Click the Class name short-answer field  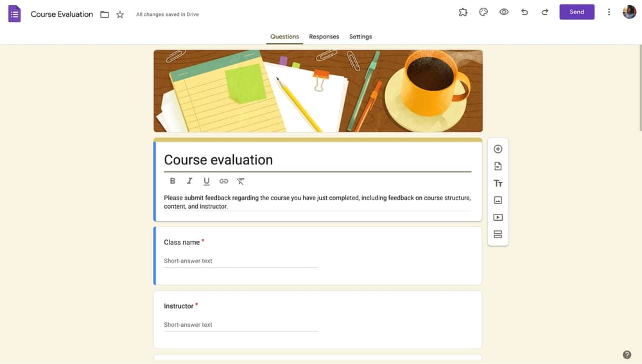pos(241,261)
